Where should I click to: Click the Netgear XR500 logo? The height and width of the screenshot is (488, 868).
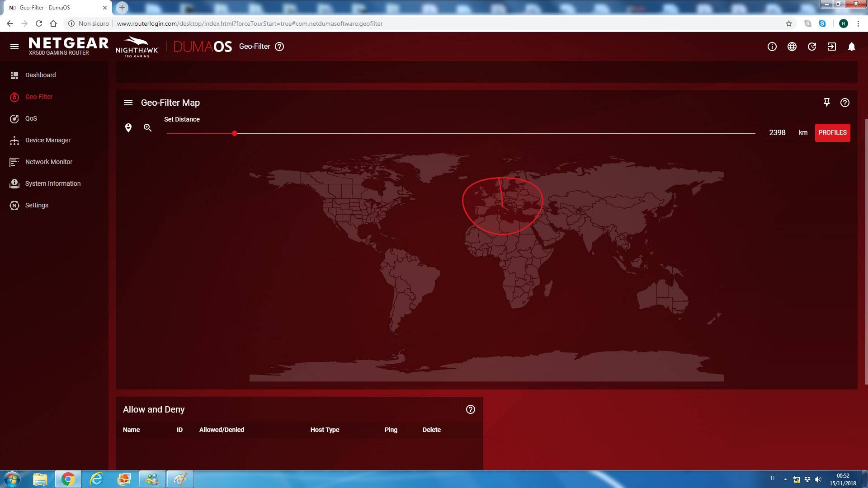(x=68, y=47)
